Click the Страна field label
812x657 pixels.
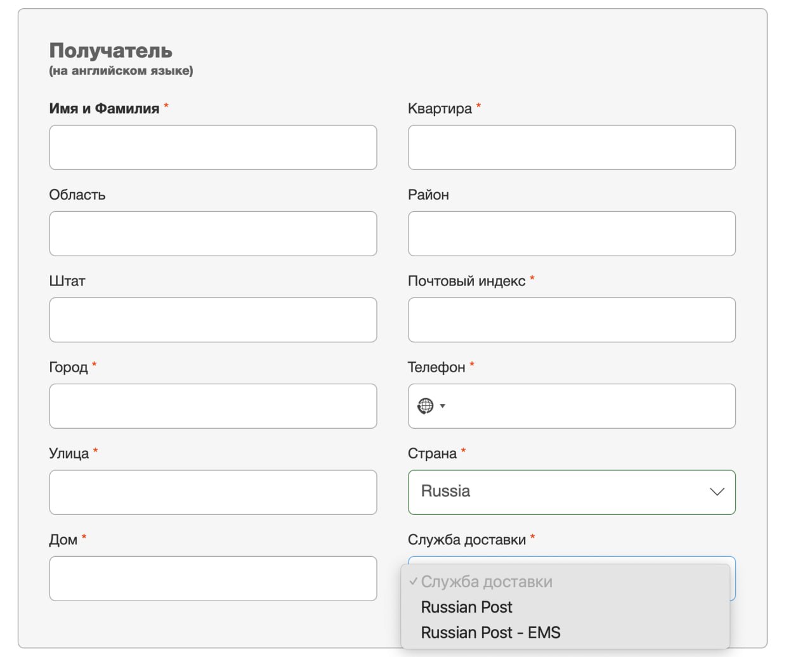432,453
